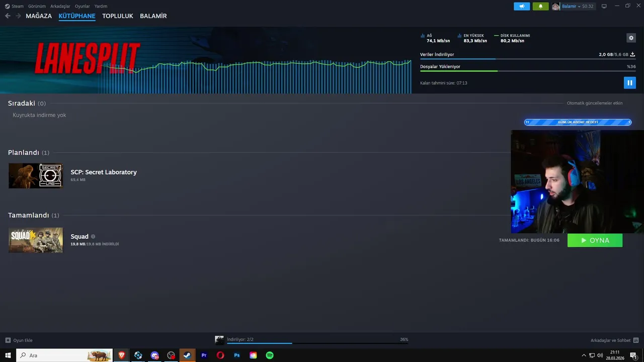Open Windows notification center icon
Screen dimensions: 644x362
633,355
